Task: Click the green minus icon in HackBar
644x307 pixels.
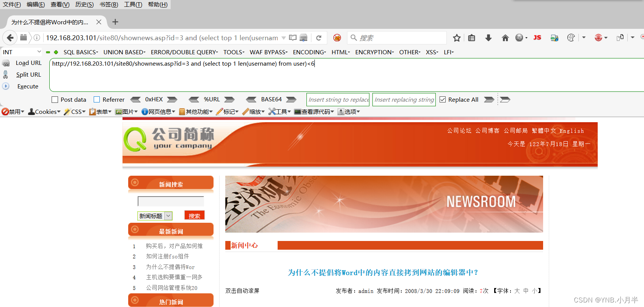Action: 48,52
